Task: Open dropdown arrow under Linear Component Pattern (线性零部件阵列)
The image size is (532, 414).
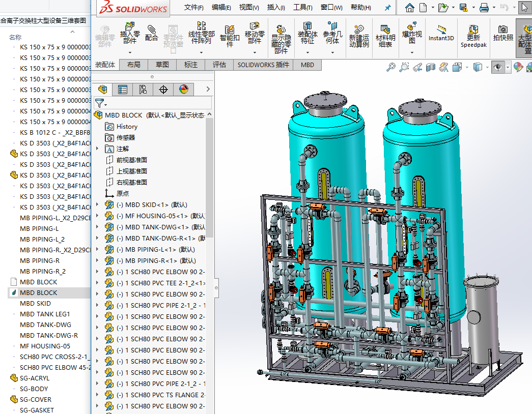Action: click(x=201, y=52)
